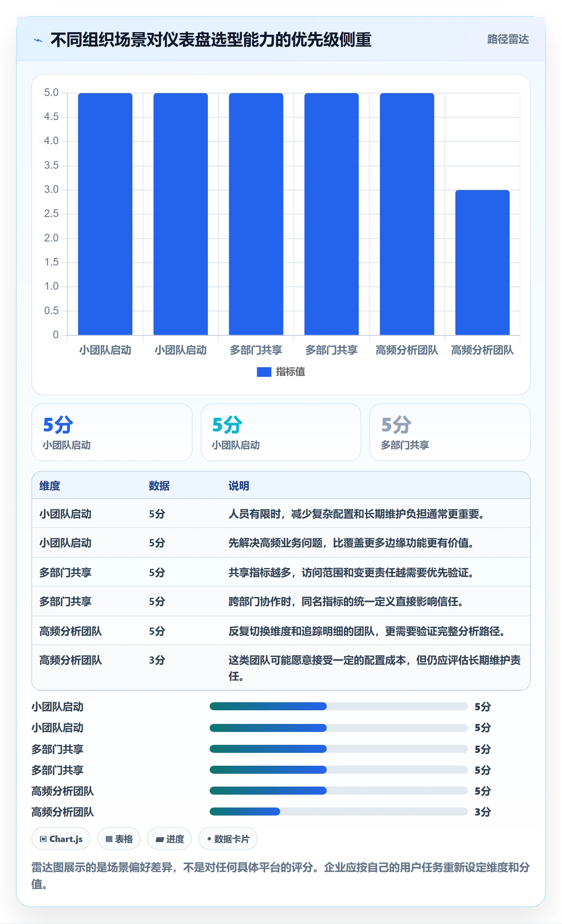This screenshot has height=924, width=562.
Task: Select the title "不同组织场景对仪表盘选型能力的优先级侧重"
Action: click(211, 40)
